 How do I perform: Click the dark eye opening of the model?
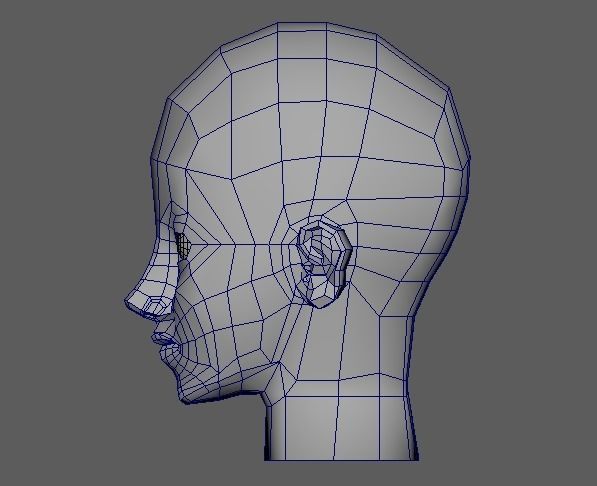184,245
